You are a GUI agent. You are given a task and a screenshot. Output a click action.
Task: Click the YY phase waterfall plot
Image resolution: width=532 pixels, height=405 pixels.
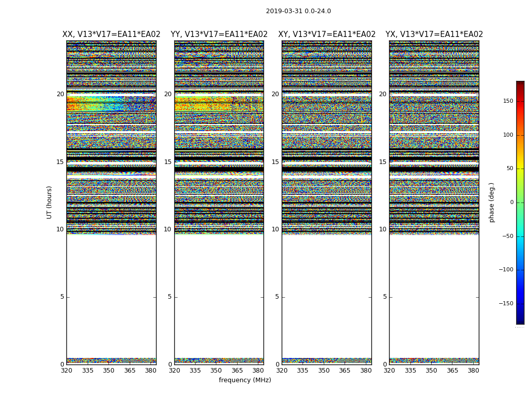point(219,202)
